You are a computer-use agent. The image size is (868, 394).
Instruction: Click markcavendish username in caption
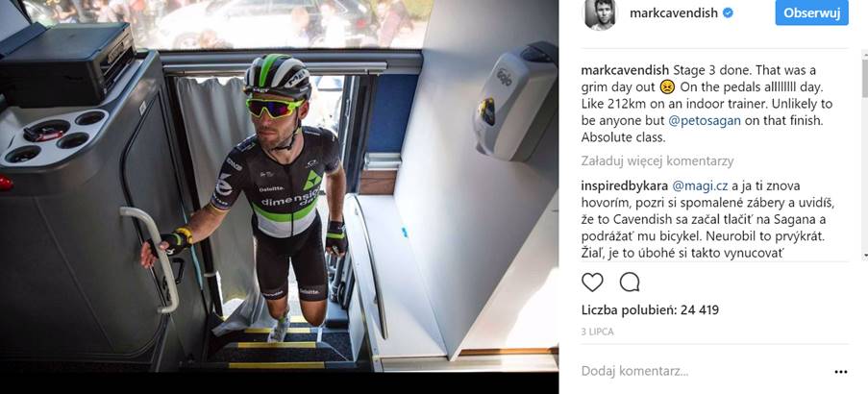(x=626, y=71)
